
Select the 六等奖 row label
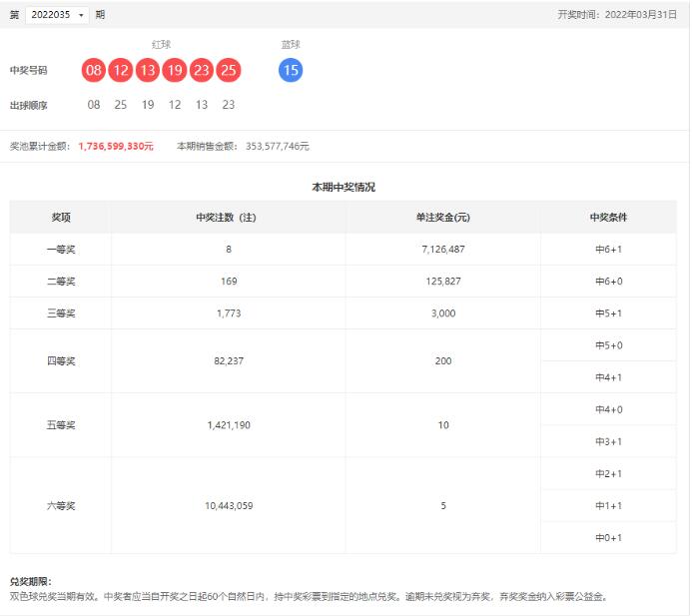point(61,506)
